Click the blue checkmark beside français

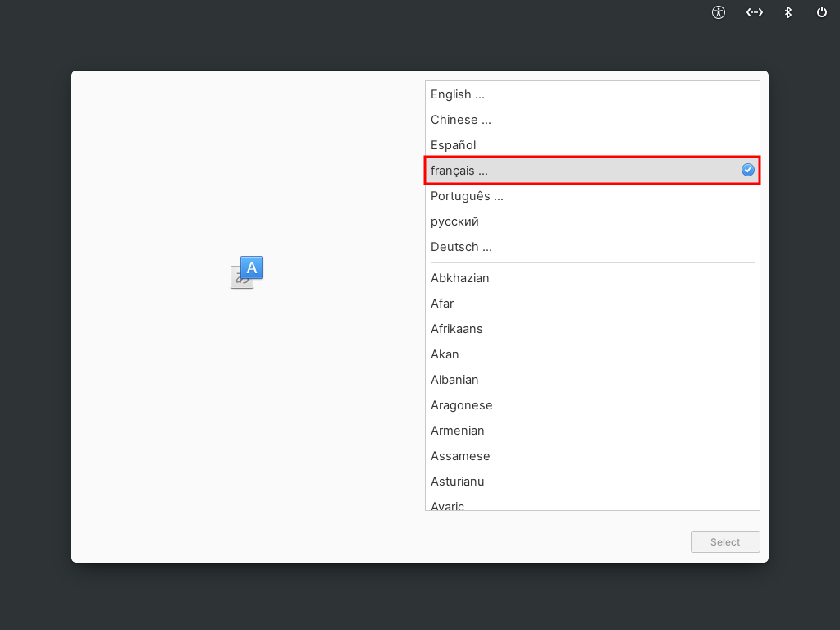tap(748, 170)
